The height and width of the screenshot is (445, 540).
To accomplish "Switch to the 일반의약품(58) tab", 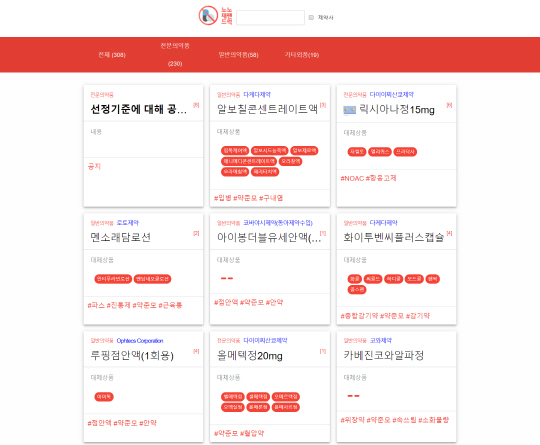I will click(x=238, y=55).
